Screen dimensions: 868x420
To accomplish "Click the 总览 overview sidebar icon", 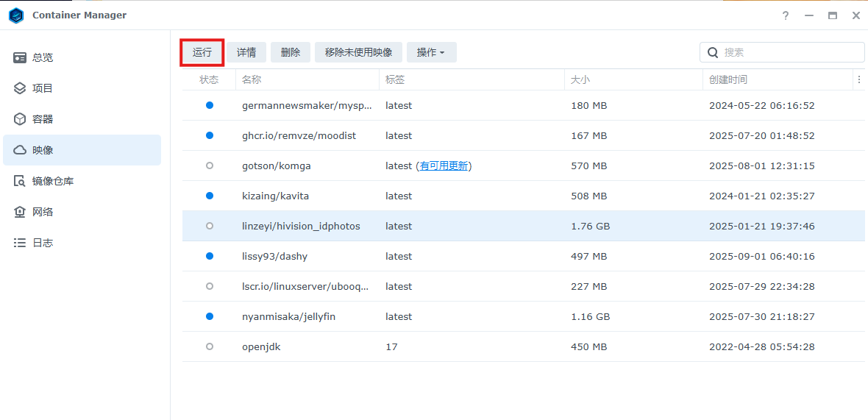I will point(20,57).
